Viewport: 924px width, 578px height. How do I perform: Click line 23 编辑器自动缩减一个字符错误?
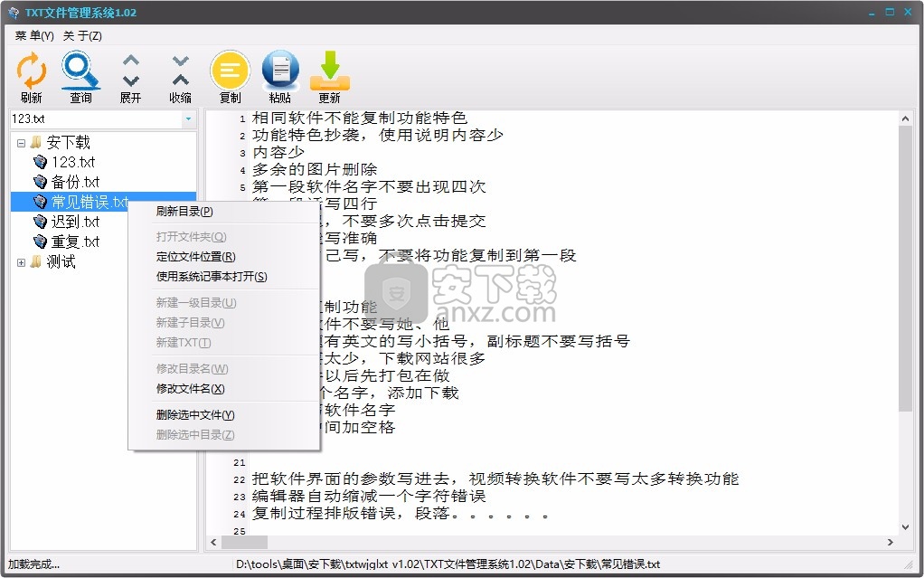point(369,496)
